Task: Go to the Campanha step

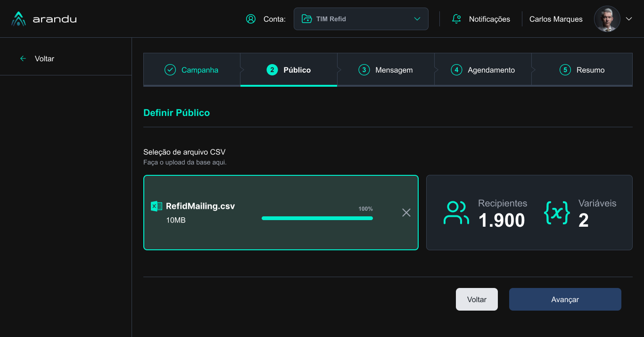Action: [x=192, y=70]
